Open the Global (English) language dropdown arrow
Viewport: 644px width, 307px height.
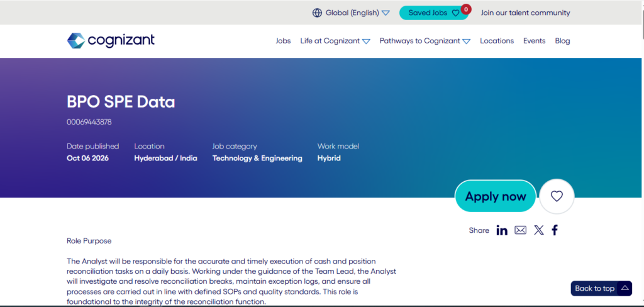(x=386, y=13)
